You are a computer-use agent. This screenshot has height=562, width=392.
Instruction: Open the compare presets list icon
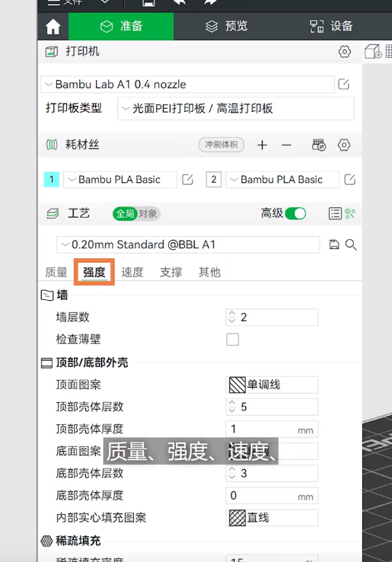pyautogui.click(x=335, y=214)
